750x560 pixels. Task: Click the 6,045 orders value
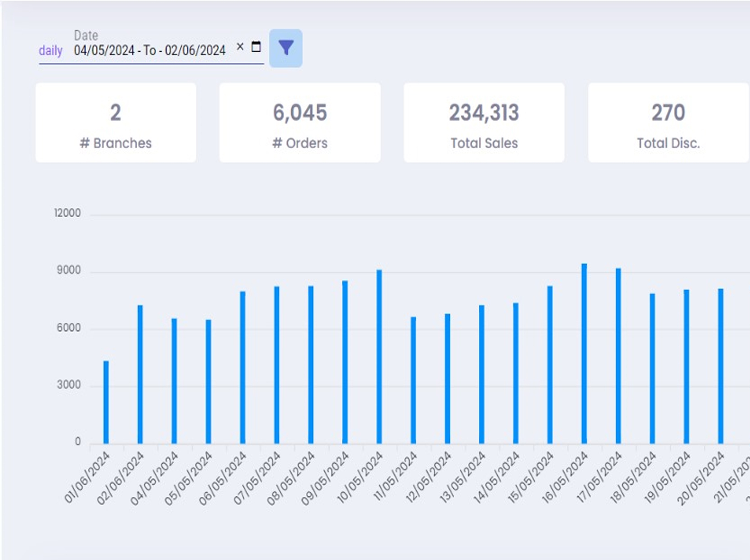[x=300, y=112]
